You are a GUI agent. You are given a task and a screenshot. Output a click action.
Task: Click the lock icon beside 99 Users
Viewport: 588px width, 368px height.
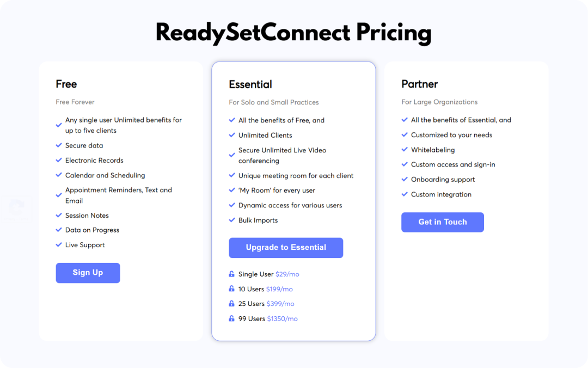click(x=231, y=318)
